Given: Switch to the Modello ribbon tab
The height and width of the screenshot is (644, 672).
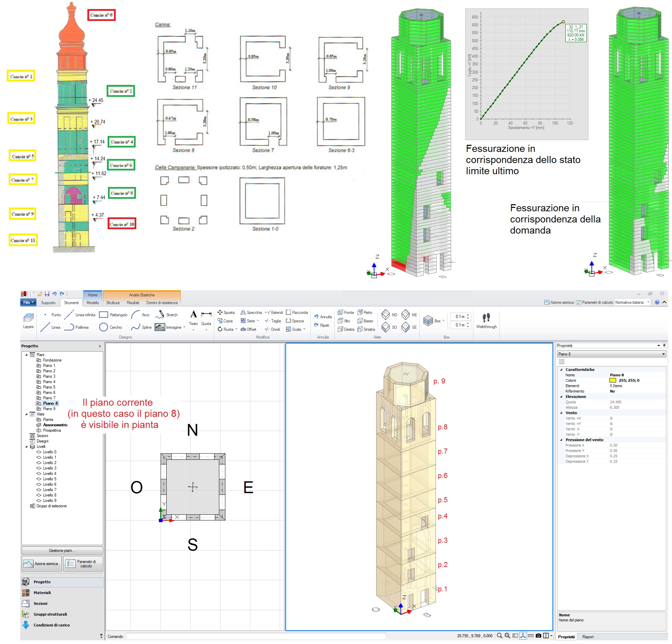Looking at the screenshot, I should pos(92,303).
